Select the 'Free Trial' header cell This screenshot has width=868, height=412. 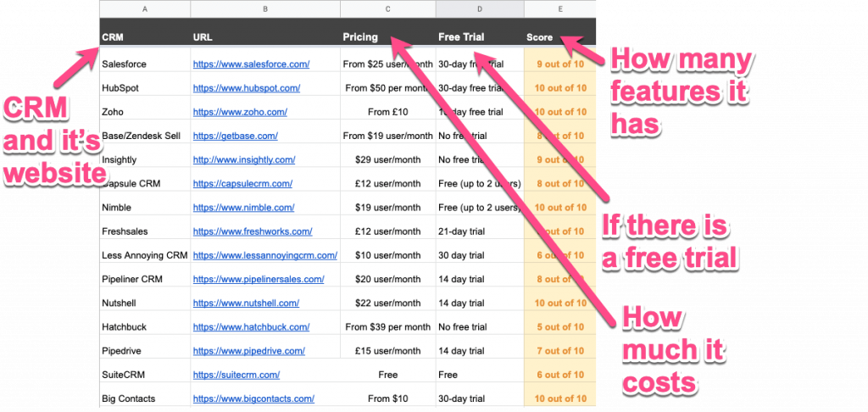coord(480,31)
